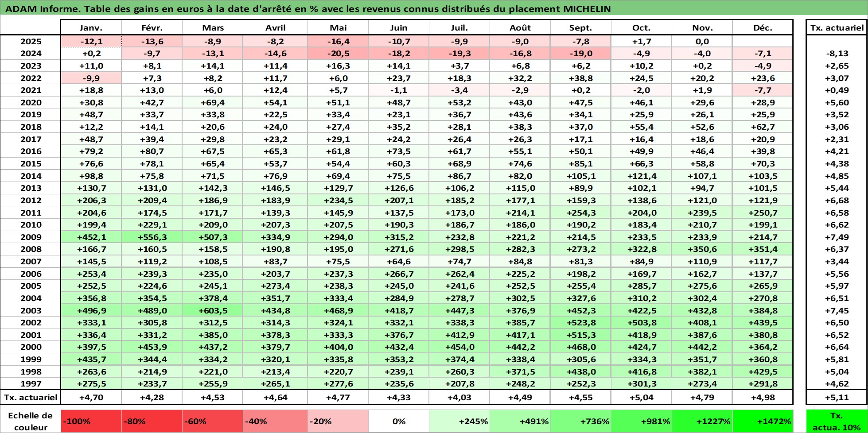This screenshot has height=433, width=868.
Task: Click the '+503,8' cell for October 2002
Action: (x=642, y=323)
